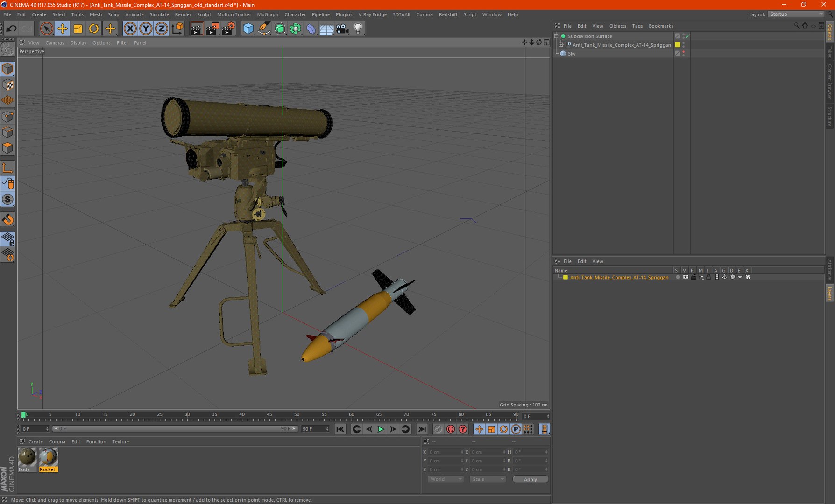Switch to Points mode
The height and width of the screenshot is (504, 835).
7,117
